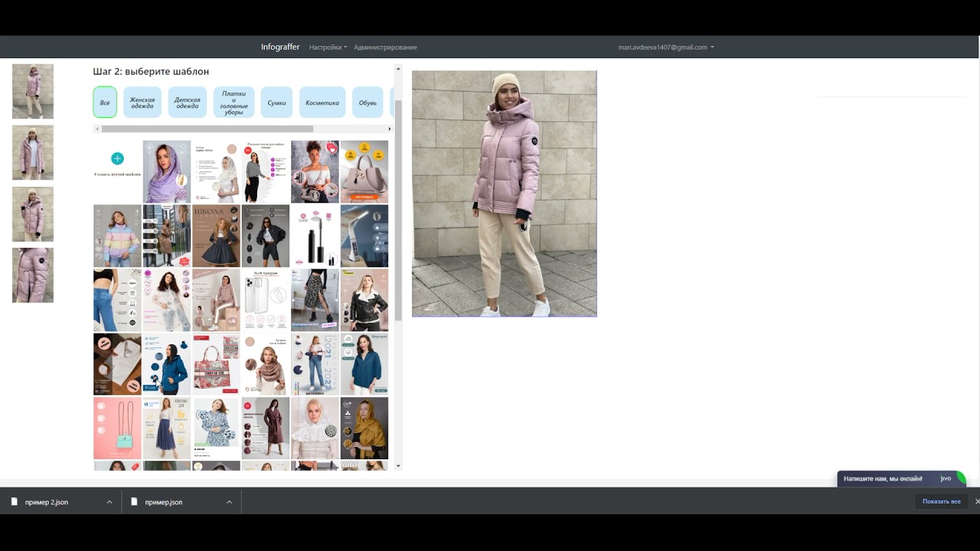Image resolution: width=980 pixels, height=551 pixels.
Task: Choose the mustard yellow headscarf template
Action: [364, 429]
